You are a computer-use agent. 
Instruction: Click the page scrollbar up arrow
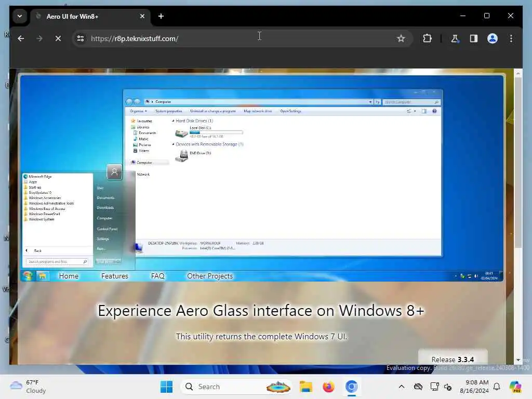(518, 73)
